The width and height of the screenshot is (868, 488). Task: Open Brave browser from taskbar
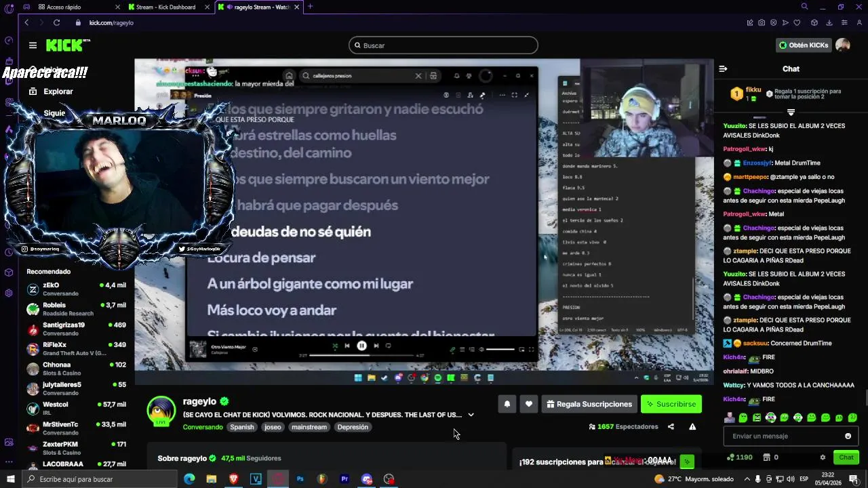[234, 479]
